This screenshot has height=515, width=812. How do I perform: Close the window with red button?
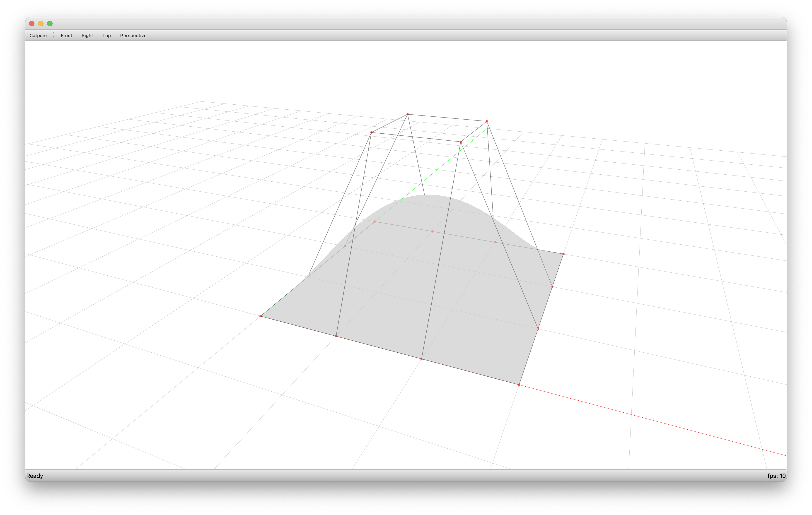click(x=32, y=23)
